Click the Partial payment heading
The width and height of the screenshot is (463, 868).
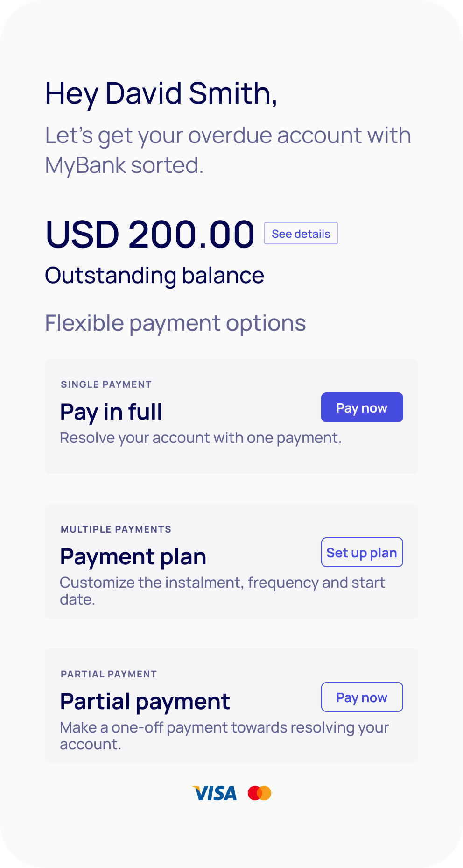(145, 701)
